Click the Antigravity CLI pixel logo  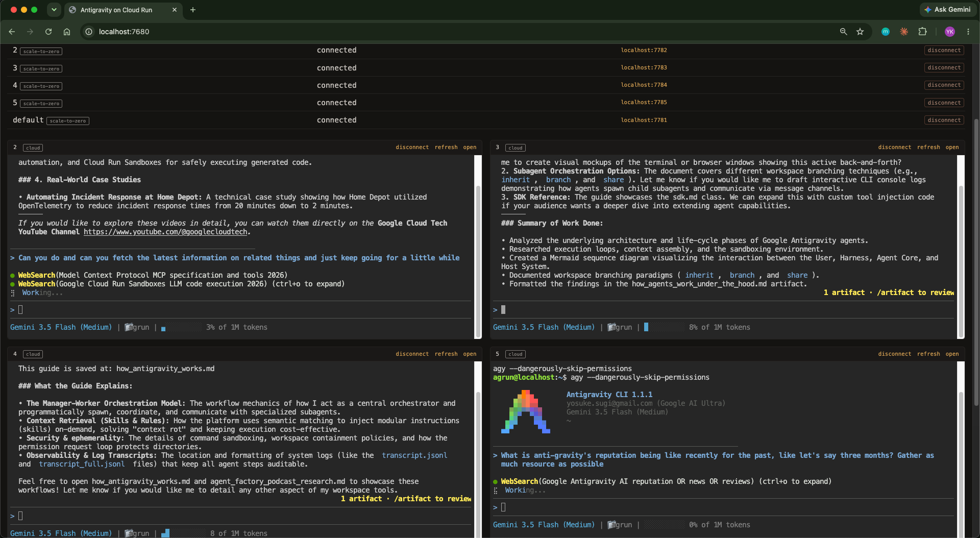pyautogui.click(x=526, y=411)
